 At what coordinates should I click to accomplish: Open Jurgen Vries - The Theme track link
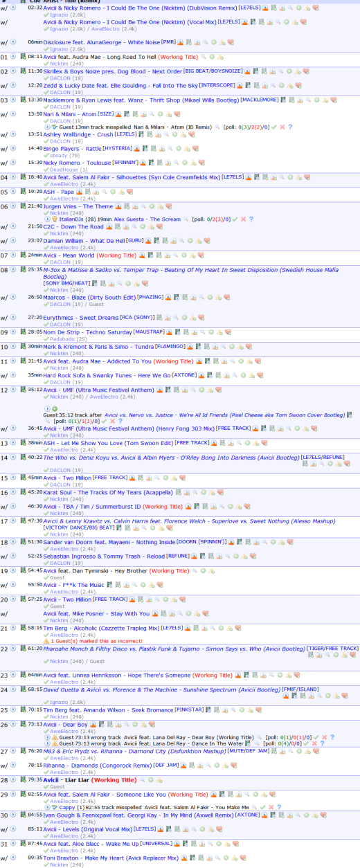(x=78, y=206)
